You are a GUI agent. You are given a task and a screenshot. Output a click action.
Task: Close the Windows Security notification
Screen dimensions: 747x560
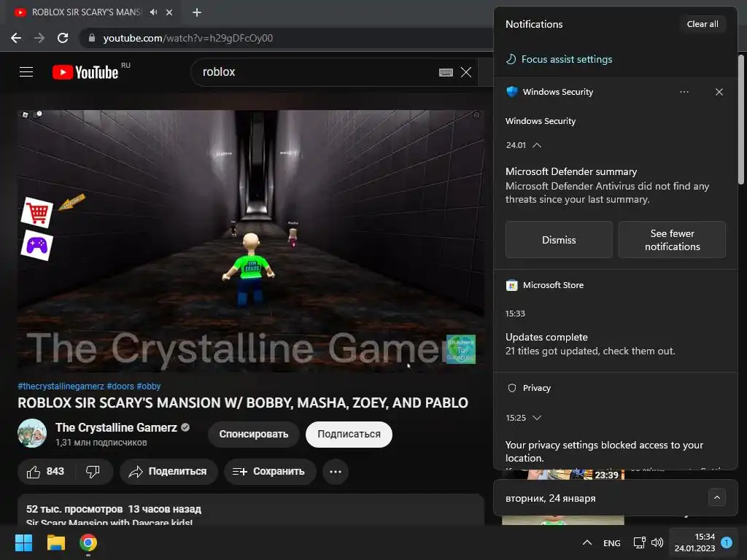click(x=719, y=92)
